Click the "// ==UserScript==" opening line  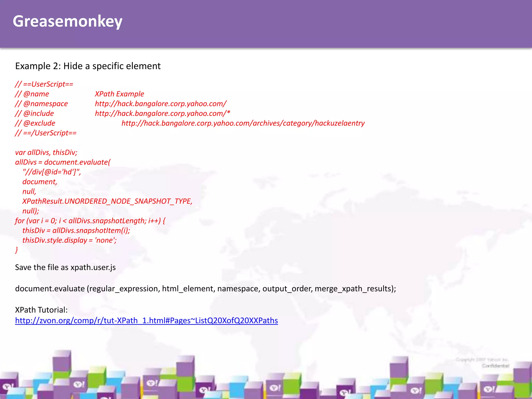pos(44,84)
